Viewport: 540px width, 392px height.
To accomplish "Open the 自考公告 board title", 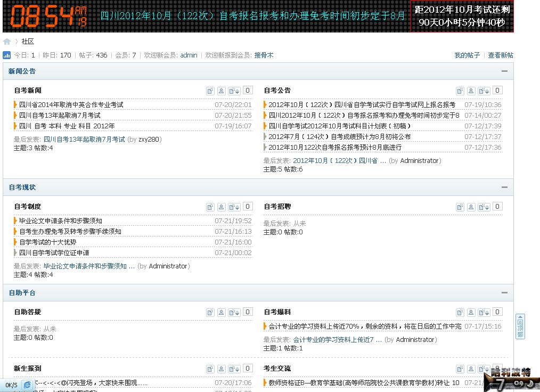I will pyautogui.click(x=277, y=90).
